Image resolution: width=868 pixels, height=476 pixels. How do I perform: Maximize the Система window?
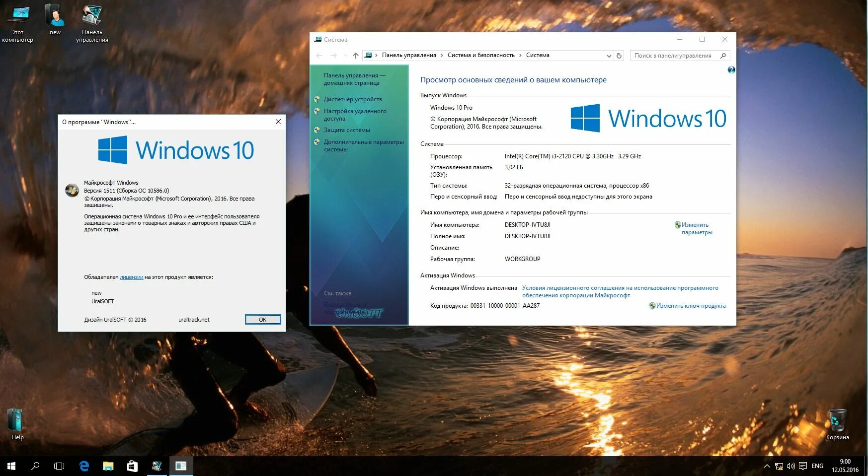[702, 39]
